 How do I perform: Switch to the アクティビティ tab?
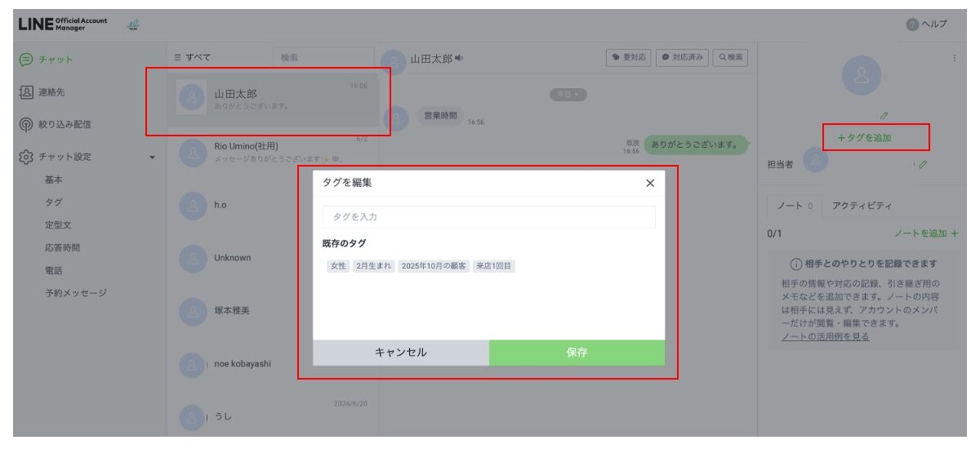click(x=862, y=205)
